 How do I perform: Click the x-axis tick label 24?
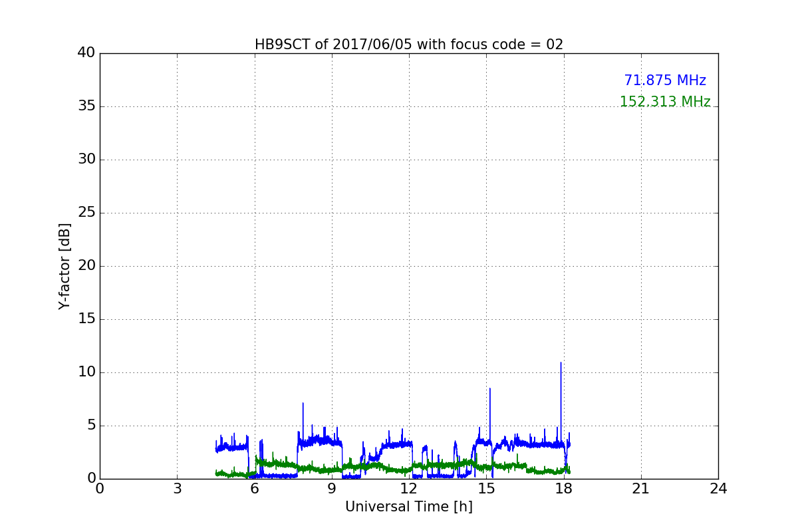point(718,489)
